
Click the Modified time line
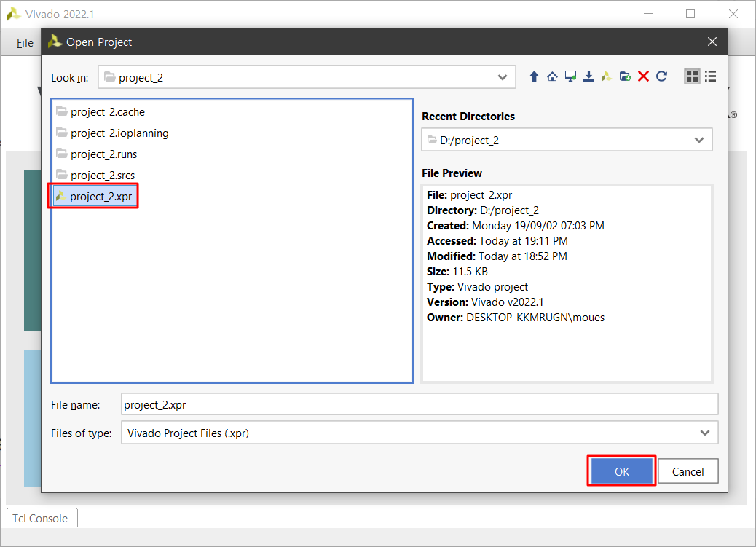click(497, 256)
